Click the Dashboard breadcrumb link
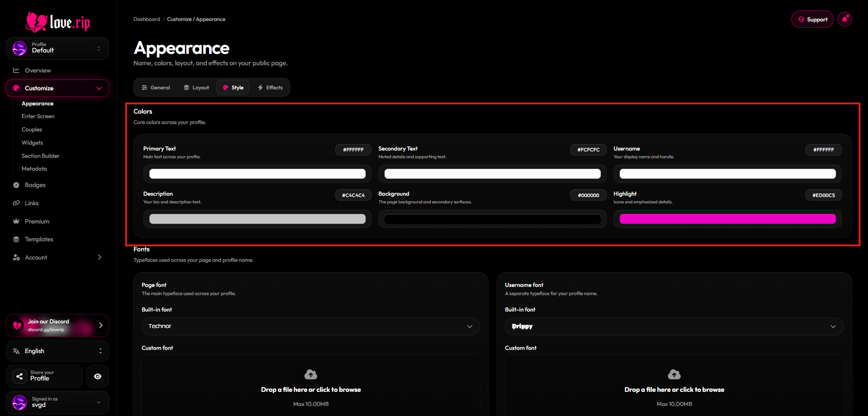The image size is (868, 416). [x=147, y=19]
